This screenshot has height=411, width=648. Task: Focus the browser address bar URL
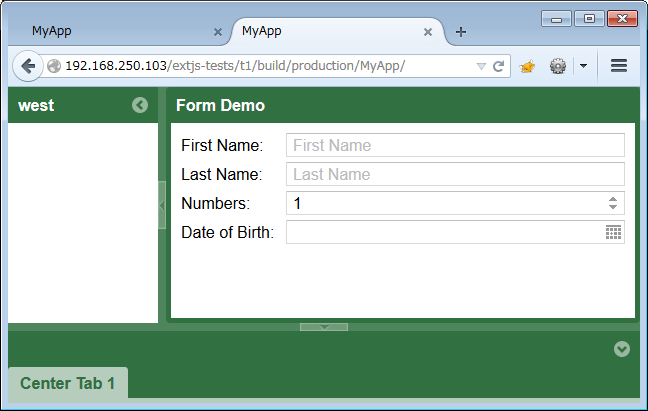click(x=235, y=66)
